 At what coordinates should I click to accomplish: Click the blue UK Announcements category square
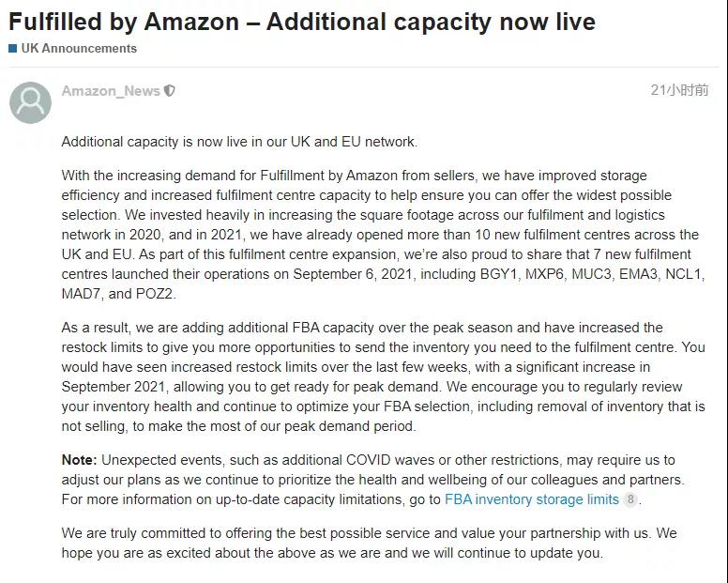pyautogui.click(x=13, y=48)
